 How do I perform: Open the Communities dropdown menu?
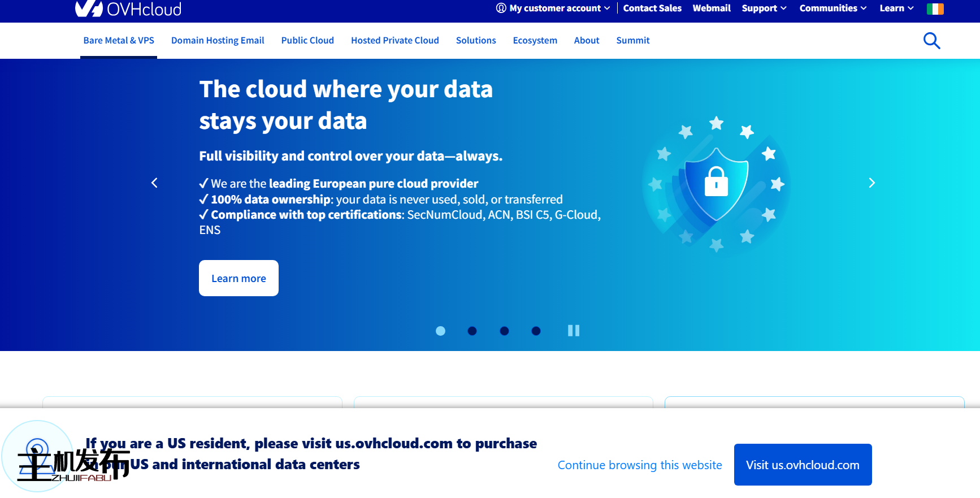(832, 8)
